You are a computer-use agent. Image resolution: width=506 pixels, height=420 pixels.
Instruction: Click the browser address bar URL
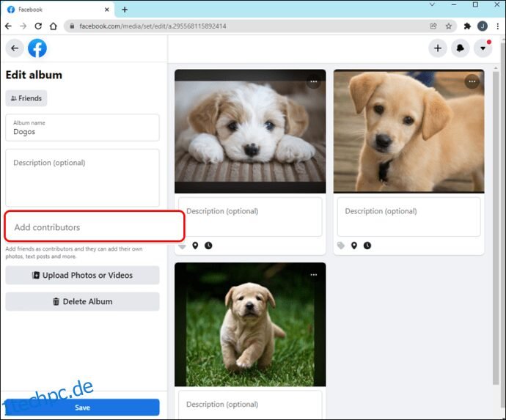153,26
